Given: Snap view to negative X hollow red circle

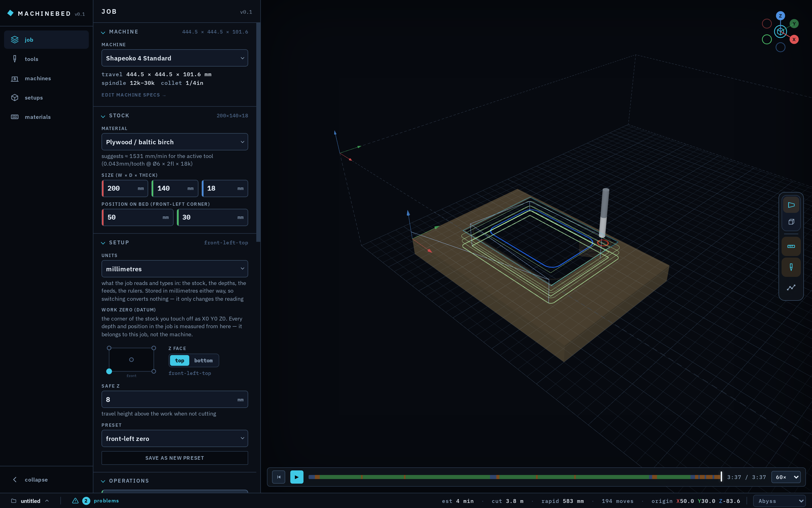Looking at the screenshot, I should point(767,24).
